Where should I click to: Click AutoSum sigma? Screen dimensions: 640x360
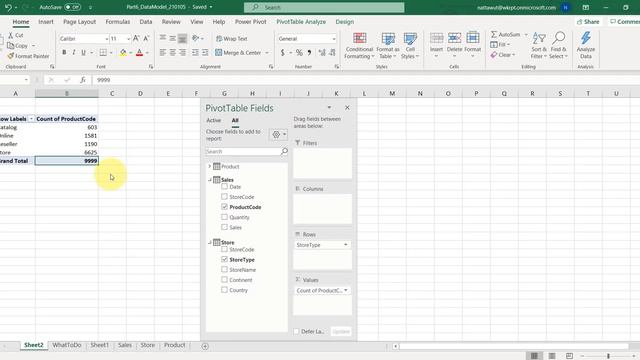(x=494, y=35)
